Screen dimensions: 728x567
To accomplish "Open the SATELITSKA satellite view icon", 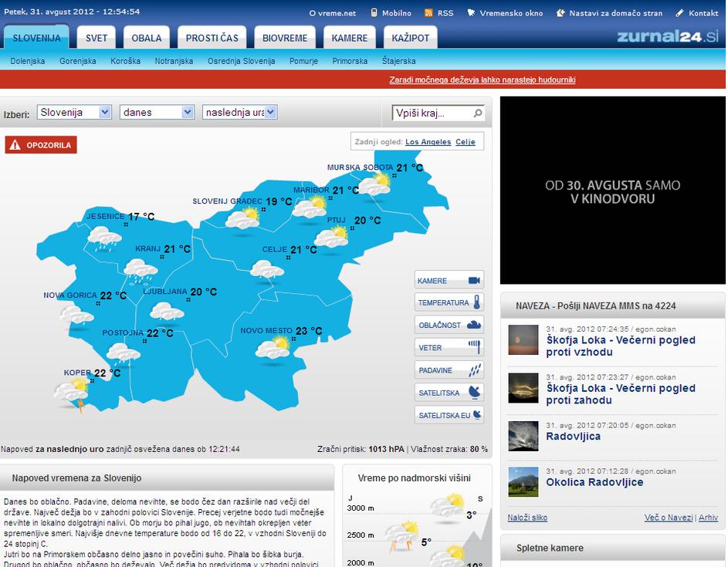I will coord(473,392).
